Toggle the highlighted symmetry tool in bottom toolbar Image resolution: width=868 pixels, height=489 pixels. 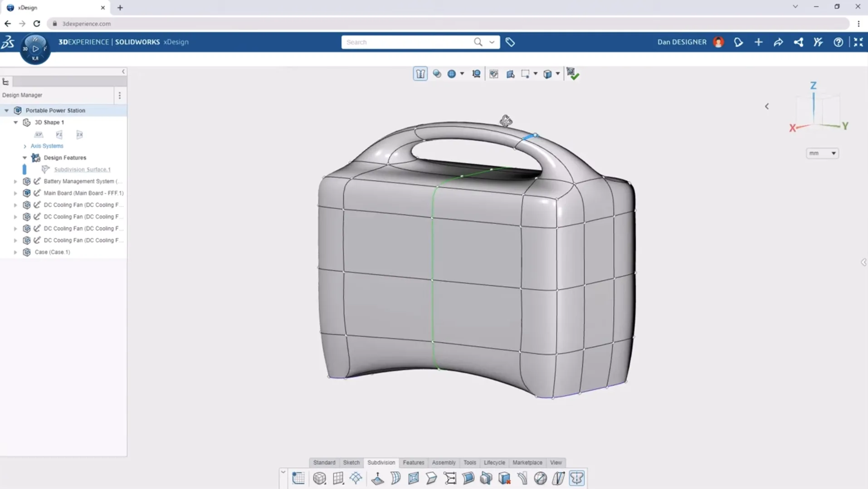tap(577, 478)
